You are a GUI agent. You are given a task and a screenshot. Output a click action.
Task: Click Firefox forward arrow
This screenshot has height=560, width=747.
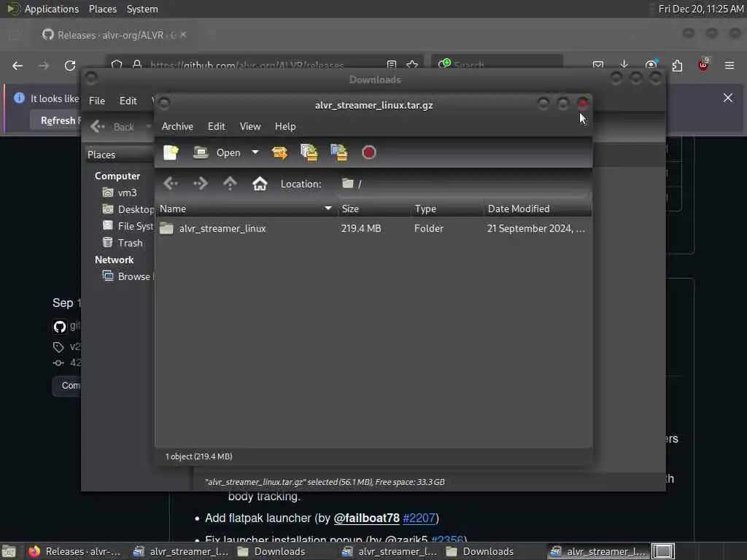click(x=44, y=66)
